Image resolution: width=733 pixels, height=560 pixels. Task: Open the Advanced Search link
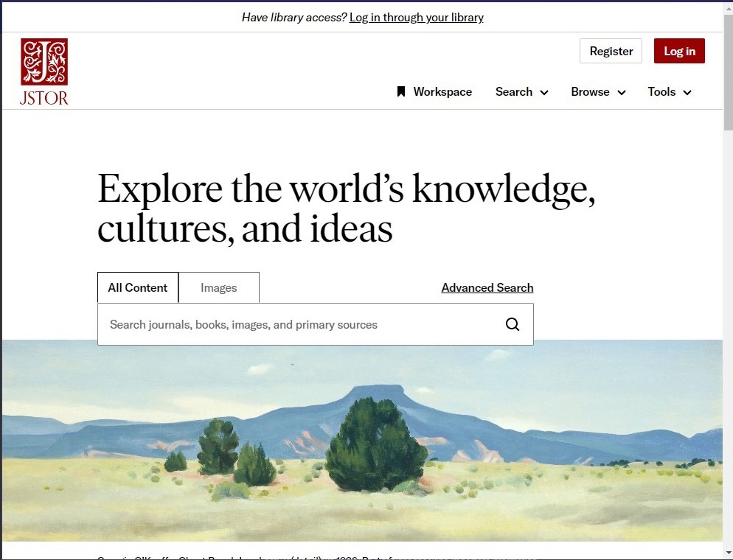(487, 287)
